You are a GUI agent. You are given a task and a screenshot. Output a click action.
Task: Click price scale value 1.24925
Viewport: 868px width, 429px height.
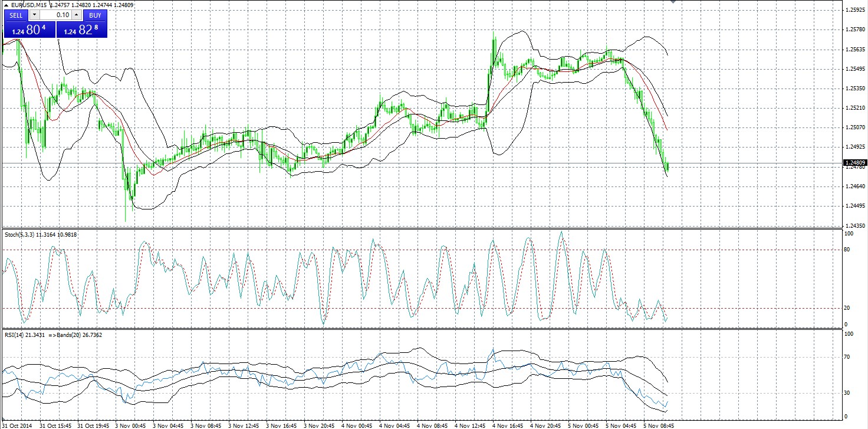(x=855, y=147)
